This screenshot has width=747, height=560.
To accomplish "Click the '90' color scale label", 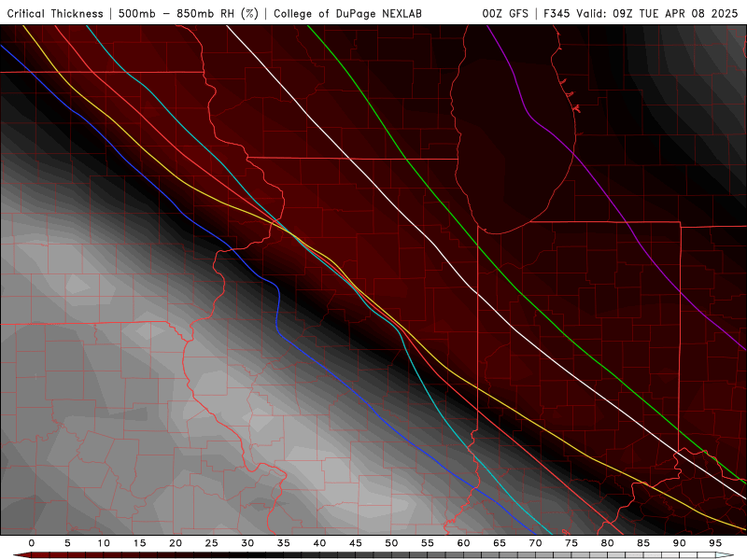I will [680, 543].
